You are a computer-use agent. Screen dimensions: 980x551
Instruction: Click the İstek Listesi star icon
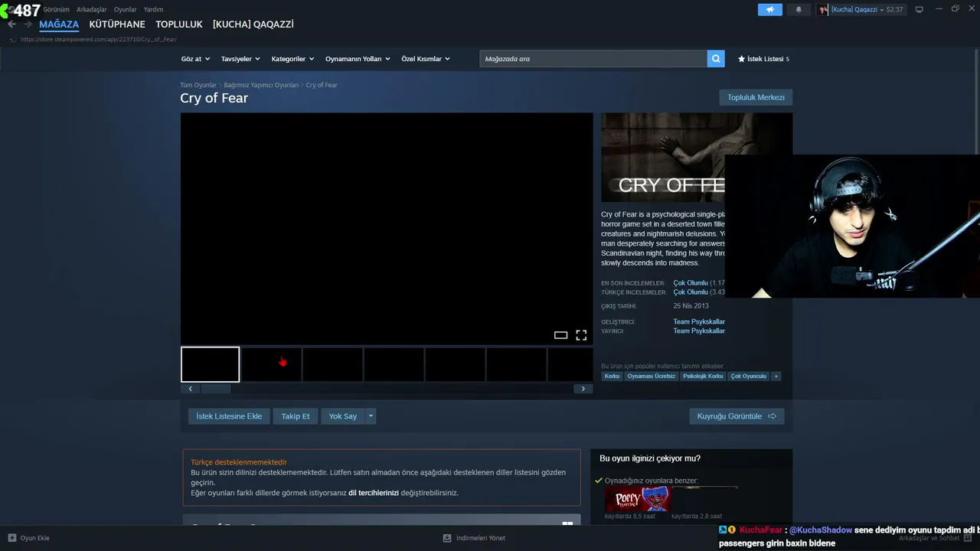click(x=741, y=59)
